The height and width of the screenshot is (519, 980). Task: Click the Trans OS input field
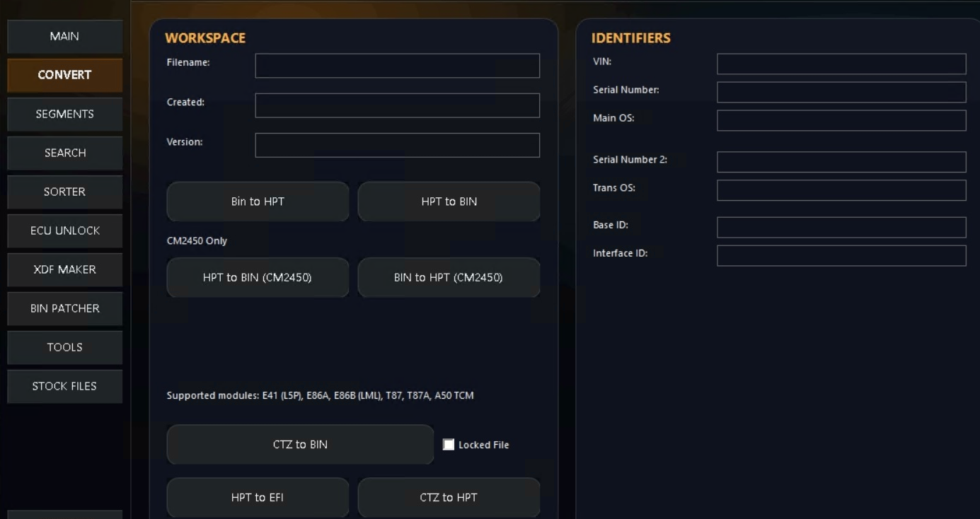841,190
